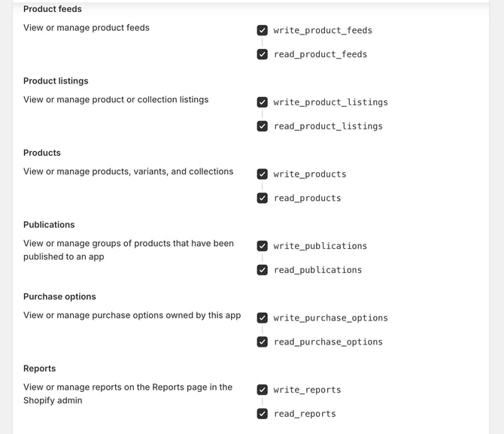Image resolution: width=504 pixels, height=434 pixels.
Task: Uncheck the read_product_feeds checkbox
Action: [x=262, y=54]
